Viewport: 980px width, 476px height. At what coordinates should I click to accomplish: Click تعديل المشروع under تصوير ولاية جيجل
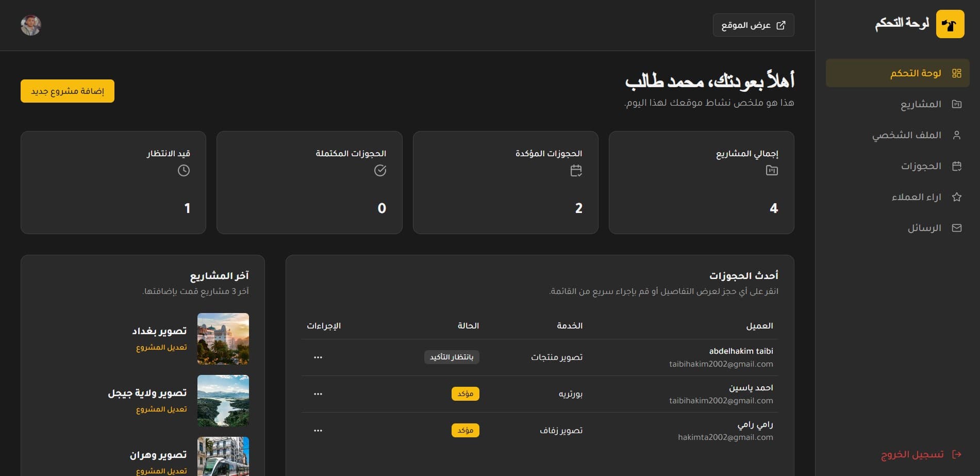[x=160, y=409]
